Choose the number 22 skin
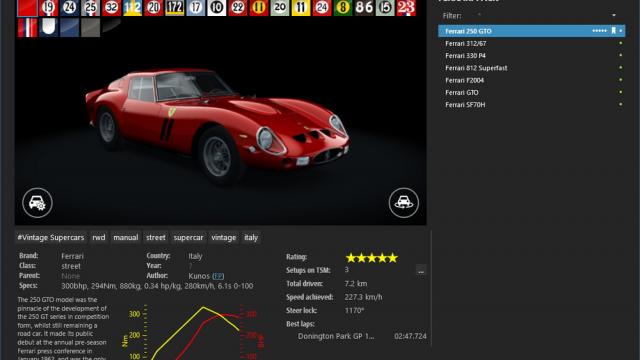The height and width of the screenshot is (360, 640). (238, 8)
